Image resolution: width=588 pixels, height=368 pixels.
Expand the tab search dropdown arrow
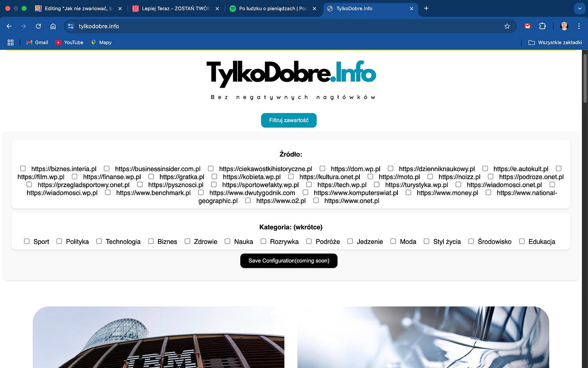[580, 8]
